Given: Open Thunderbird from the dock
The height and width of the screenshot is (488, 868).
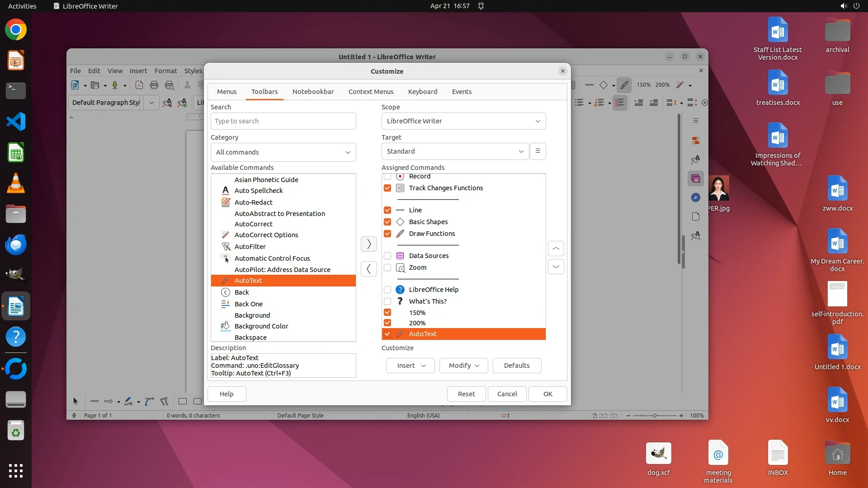Looking at the screenshot, I should click(16, 245).
